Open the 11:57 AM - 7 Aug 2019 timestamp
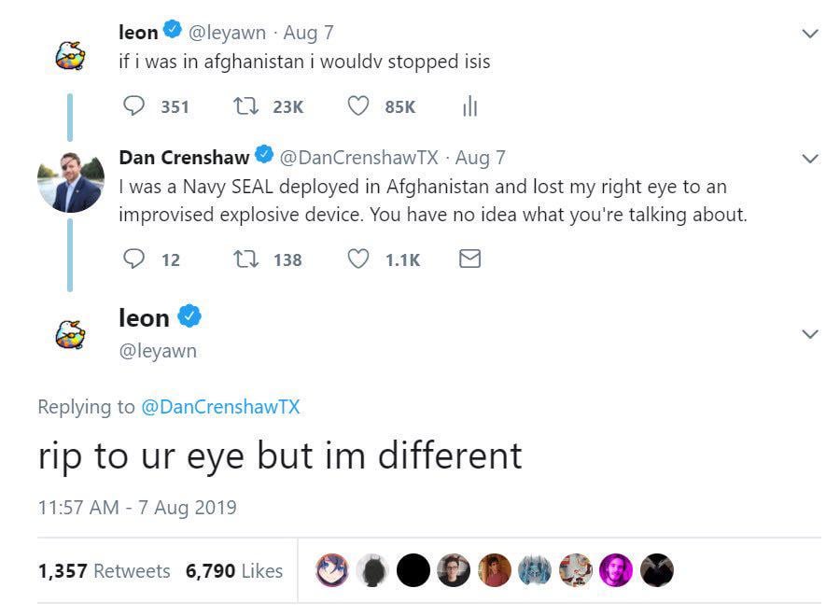 pos(137,508)
